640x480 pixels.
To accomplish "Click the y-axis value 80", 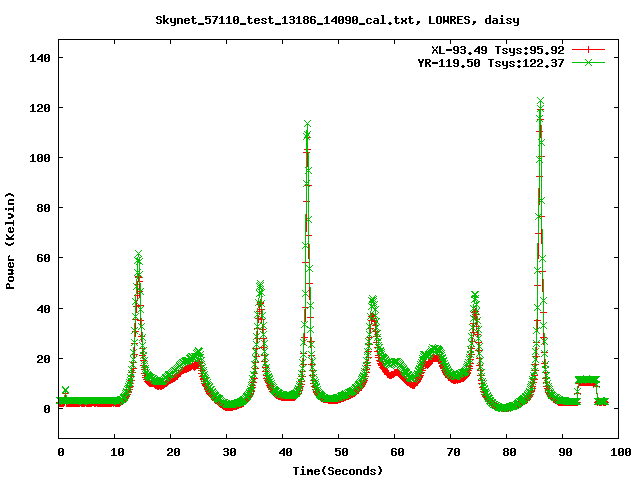I will tap(44, 208).
